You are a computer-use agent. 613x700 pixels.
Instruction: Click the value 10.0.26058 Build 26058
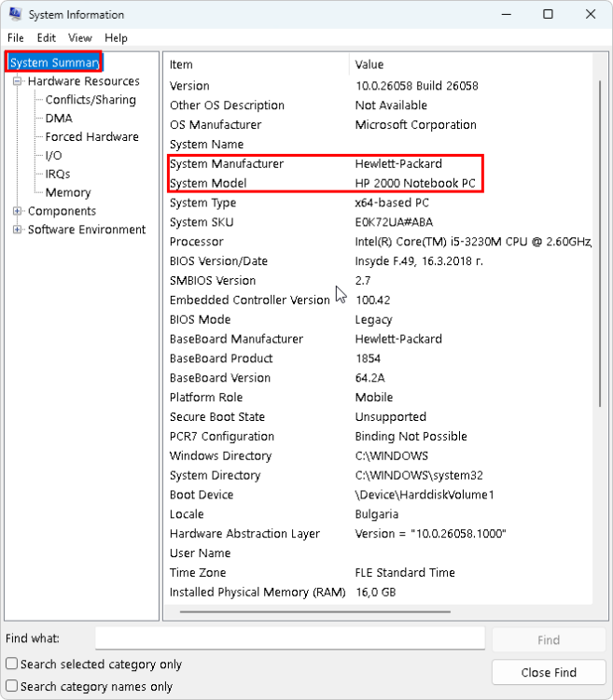pos(417,86)
